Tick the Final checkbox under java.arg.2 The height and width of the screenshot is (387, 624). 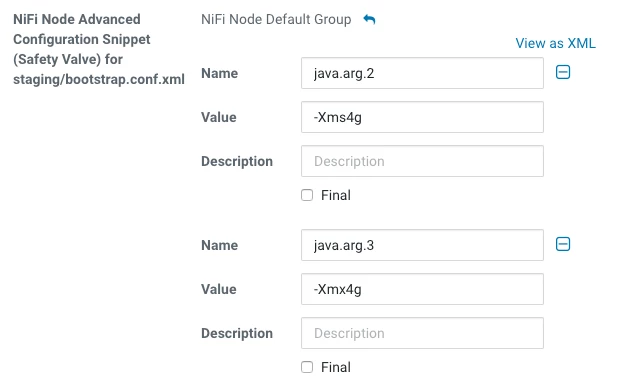tap(307, 195)
